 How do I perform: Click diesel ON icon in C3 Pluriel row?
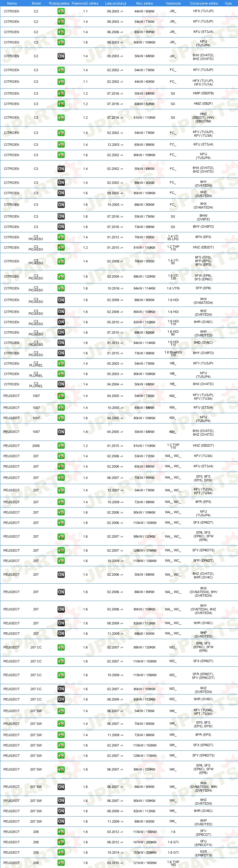point(61,384)
